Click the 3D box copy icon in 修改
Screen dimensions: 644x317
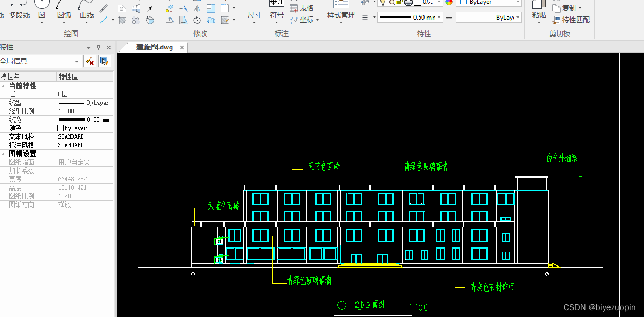(211, 20)
